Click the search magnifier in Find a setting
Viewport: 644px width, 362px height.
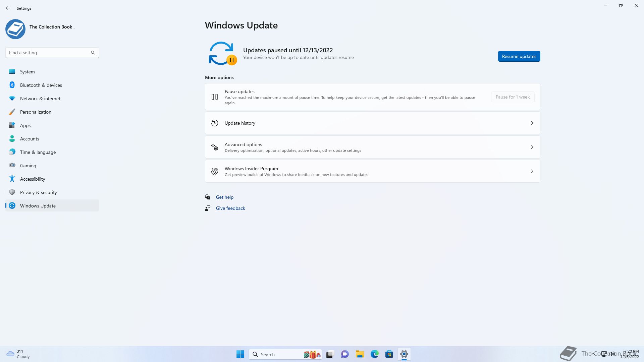[93, 53]
